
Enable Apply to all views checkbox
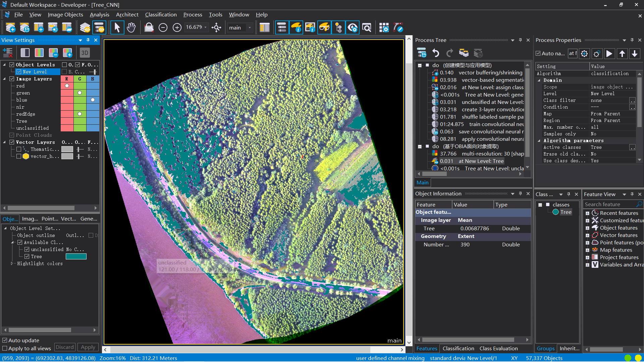click(x=5, y=348)
